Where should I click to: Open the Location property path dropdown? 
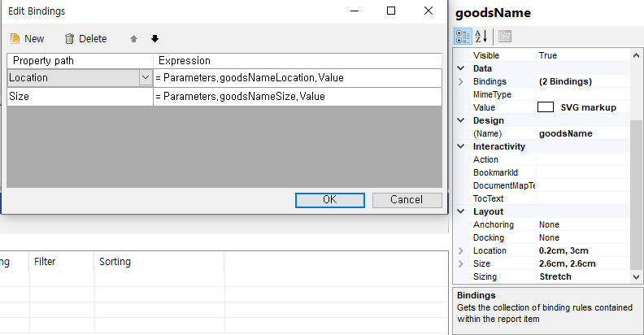(x=146, y=78)
